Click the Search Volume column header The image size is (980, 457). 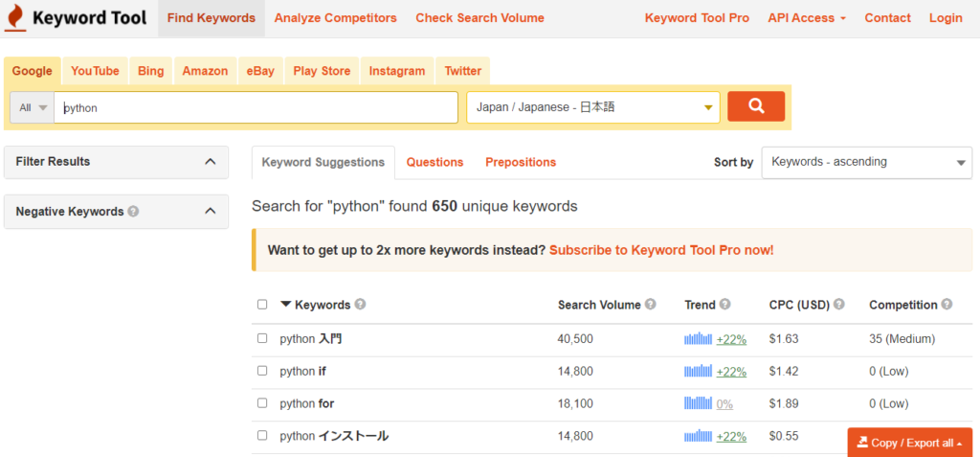coord(599,305)
